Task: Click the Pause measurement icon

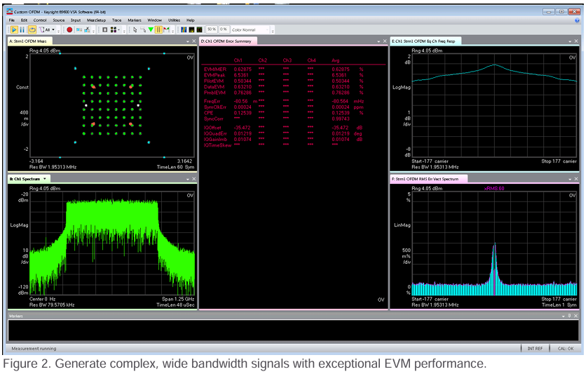Action: coord(22,29)
